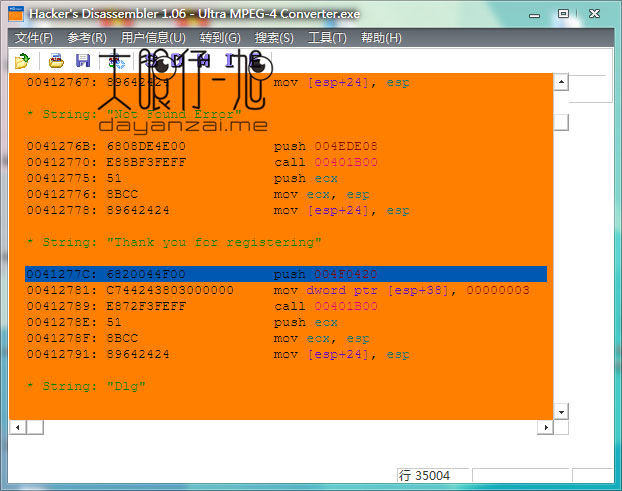622x491 pixels.
Task: Click the save floppy disk icon
Action: click(x=83, y=61)
